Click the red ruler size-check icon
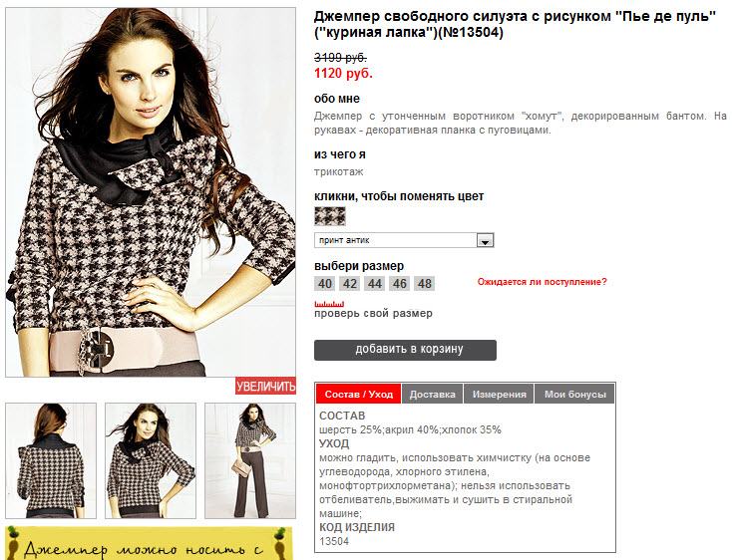732x560 pixels. 329,304
